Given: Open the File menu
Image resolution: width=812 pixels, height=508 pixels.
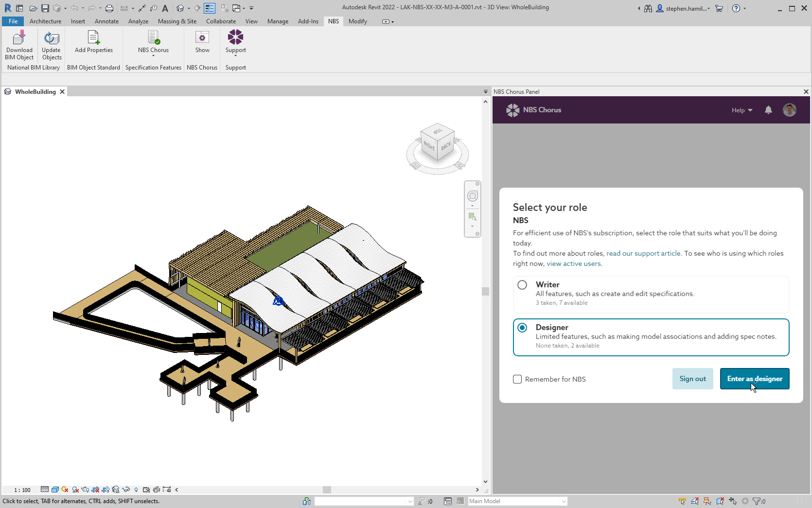Looking at the screenshot, I should click(x=13, y=21).
